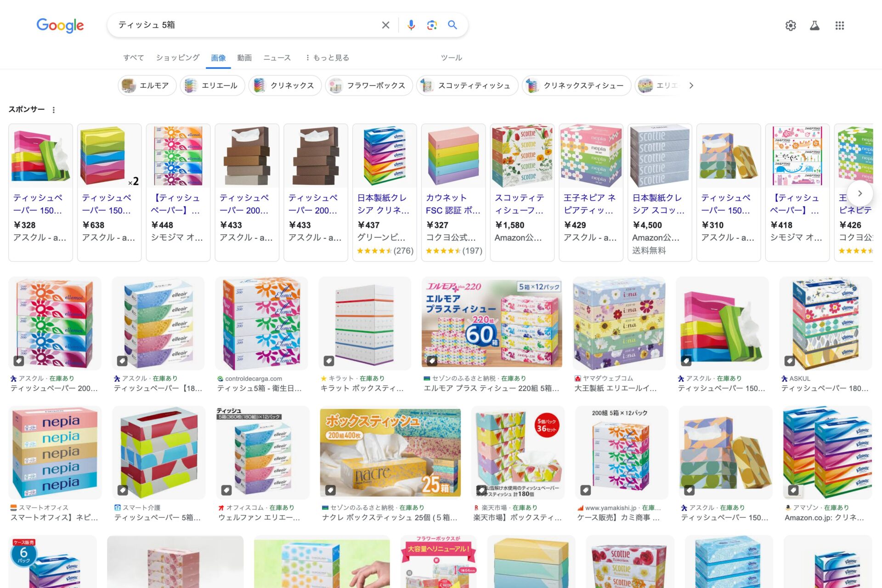The width and height of the screenshot is (882, 588).
Task: Open sponsored ¥327 カウネット listing
Action: 453,192
